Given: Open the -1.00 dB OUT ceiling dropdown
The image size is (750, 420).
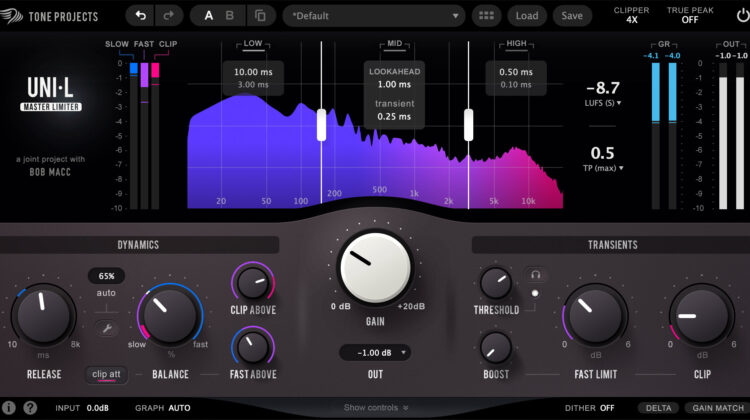Looking at the screenshot, I should (x=375, y=353).
